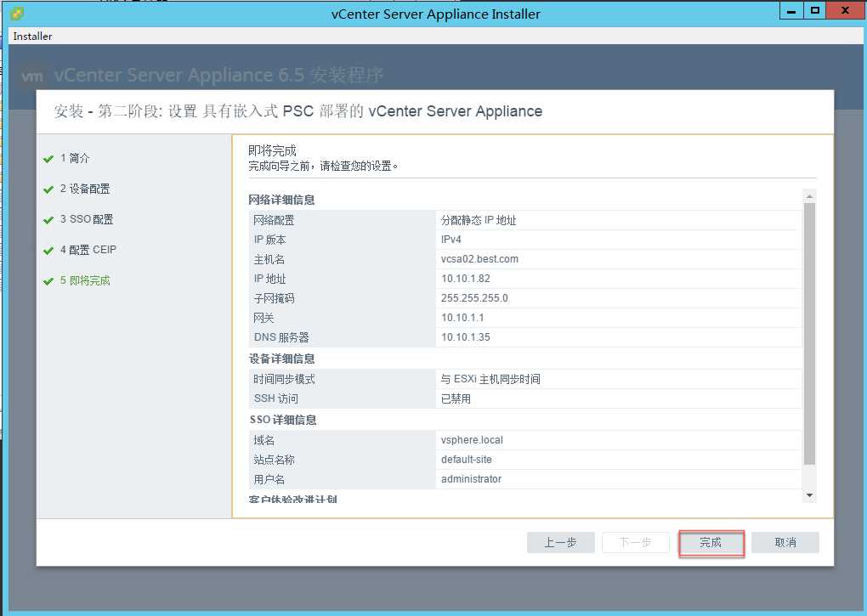This screenshot has width=867, height=616.
Task: Select the IP version value IPv4
Action: point(451,240)
